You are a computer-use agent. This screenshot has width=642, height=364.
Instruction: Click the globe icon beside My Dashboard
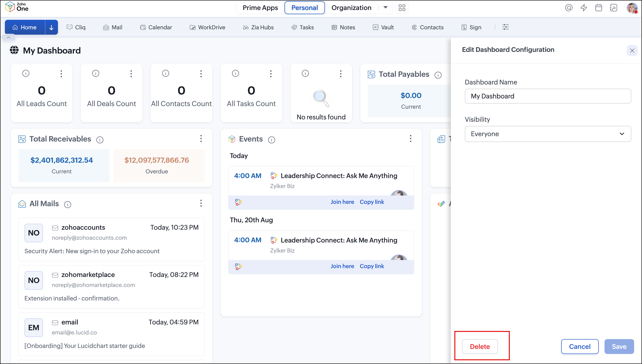pyautogui.click(x=14, y=50)
